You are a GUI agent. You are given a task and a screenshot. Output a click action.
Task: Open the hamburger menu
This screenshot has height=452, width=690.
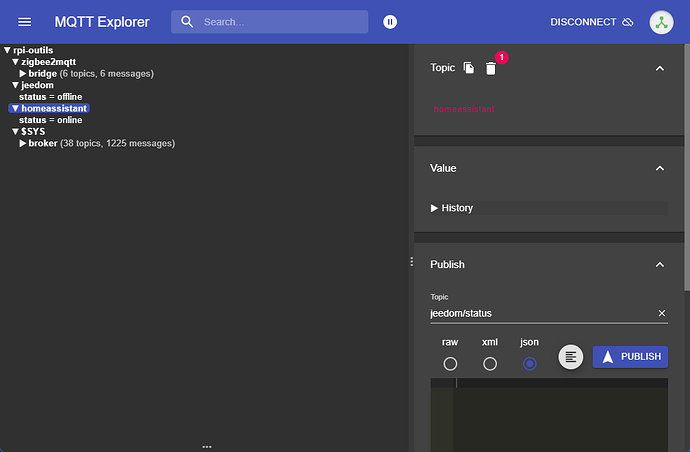point(25,22)
